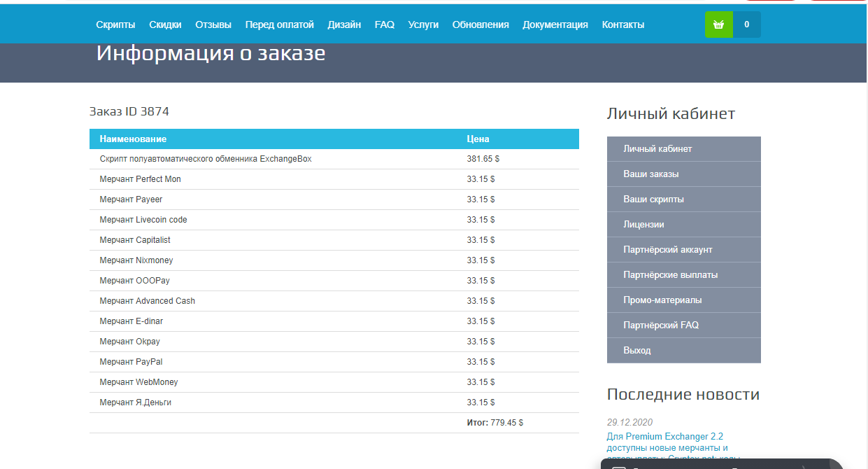The image size is (868, 469).
Task: Open the Скрипты menu item
Action: coord(115,24)
